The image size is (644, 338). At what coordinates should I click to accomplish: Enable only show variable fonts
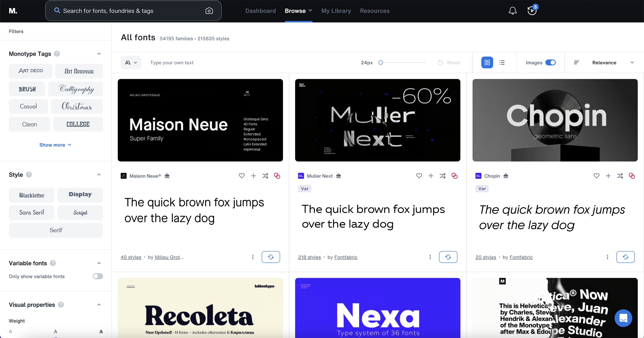(x=98, y=276)
